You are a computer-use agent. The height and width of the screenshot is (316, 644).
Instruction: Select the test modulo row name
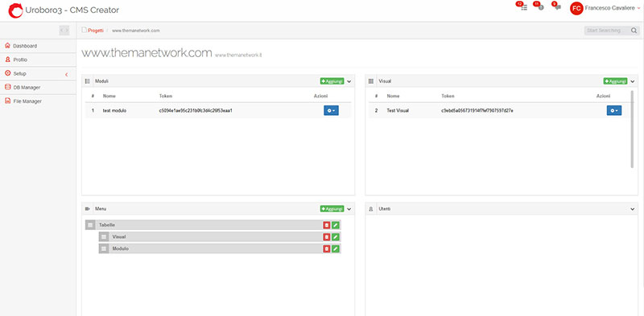click(114, 111)
